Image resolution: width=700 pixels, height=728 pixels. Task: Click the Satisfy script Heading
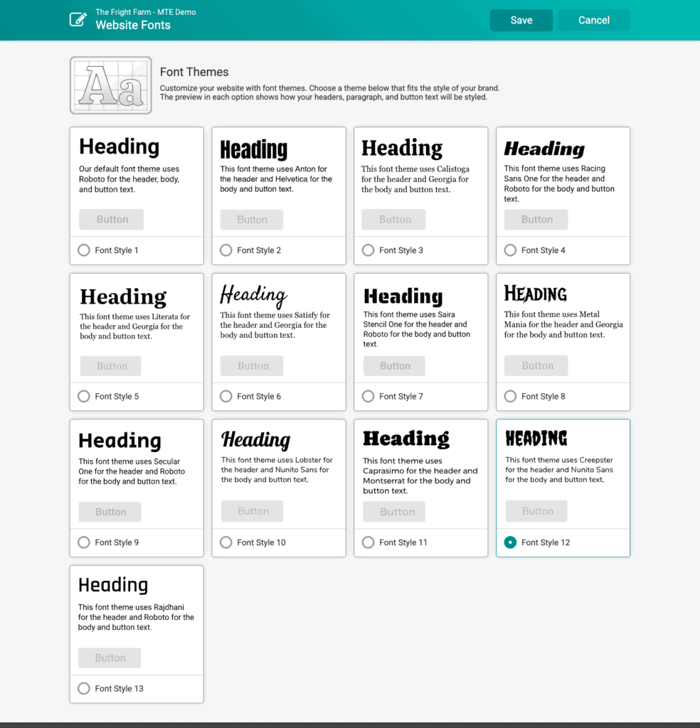254,296
